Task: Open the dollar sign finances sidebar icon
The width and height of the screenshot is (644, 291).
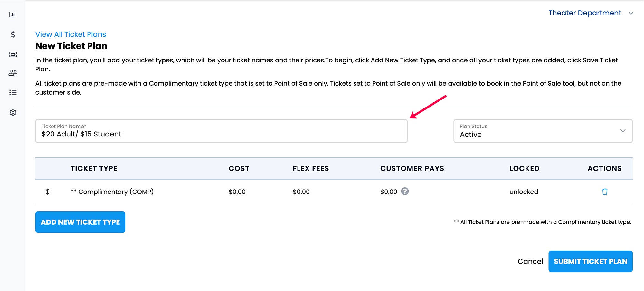Action: tap(13, 34)
